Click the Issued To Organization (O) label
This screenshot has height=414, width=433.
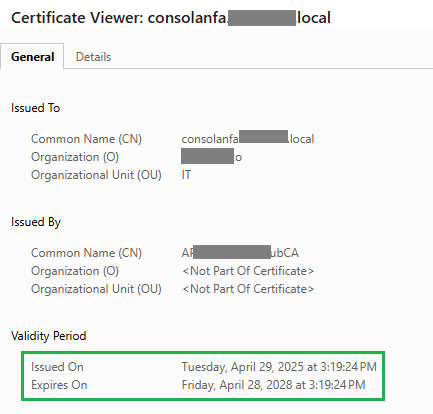tap(75, 157)
